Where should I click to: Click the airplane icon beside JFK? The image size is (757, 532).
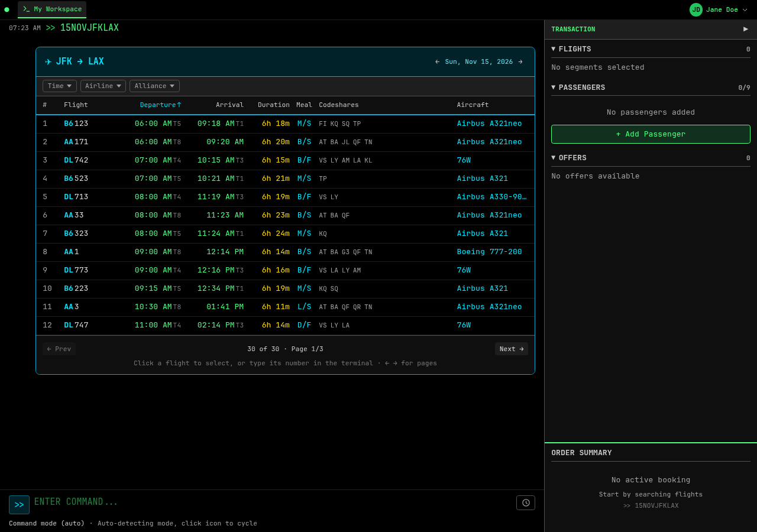pyautogui.click(x=48, y=61)
